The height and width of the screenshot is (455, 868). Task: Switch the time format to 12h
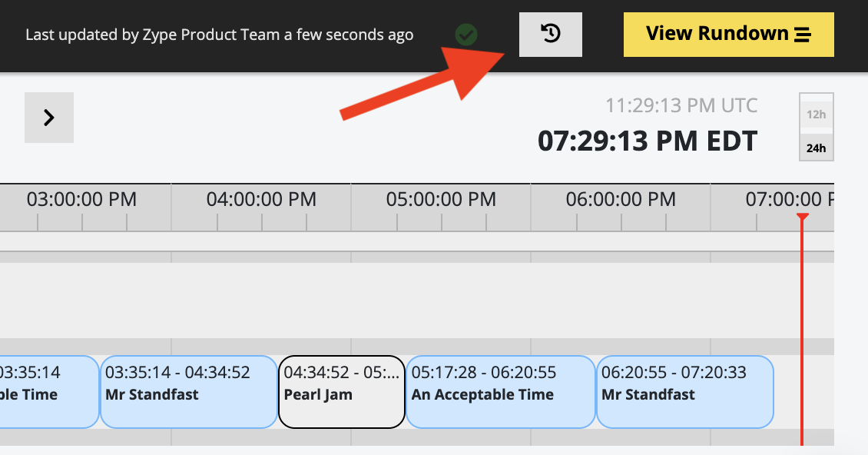pyautogui.click(x=816, y=115)
